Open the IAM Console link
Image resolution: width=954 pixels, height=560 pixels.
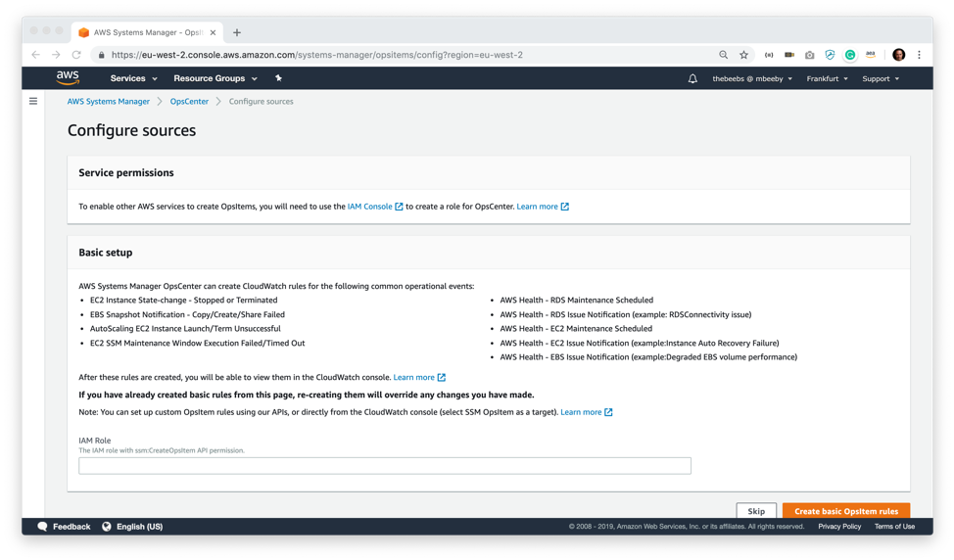tap(369, 207)
